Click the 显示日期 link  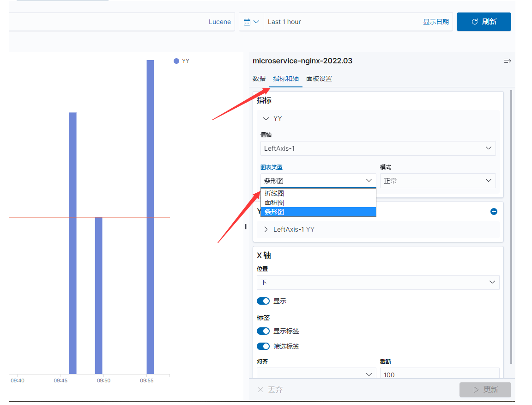click(x=435, y=22)
